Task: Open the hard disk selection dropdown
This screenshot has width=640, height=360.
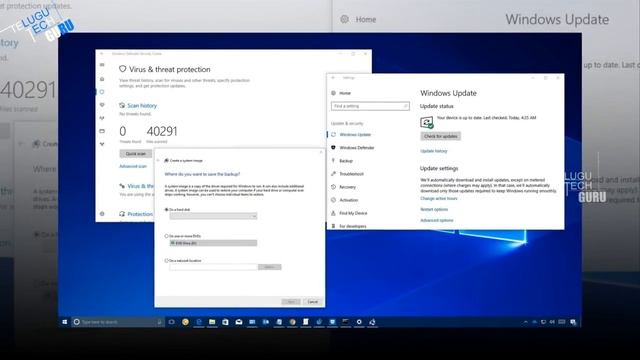Action: 213,216
